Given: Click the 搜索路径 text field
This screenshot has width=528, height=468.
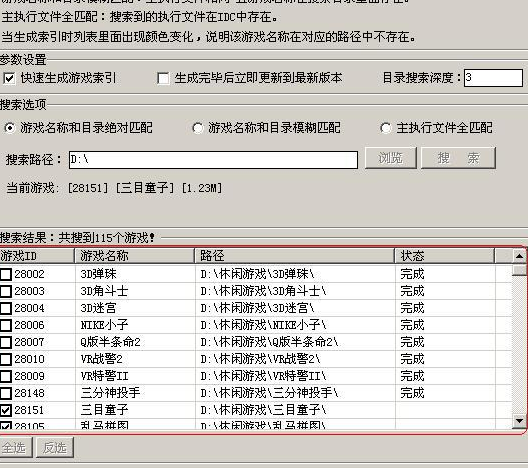Looking at the screenshot, I should coord(213,160).
